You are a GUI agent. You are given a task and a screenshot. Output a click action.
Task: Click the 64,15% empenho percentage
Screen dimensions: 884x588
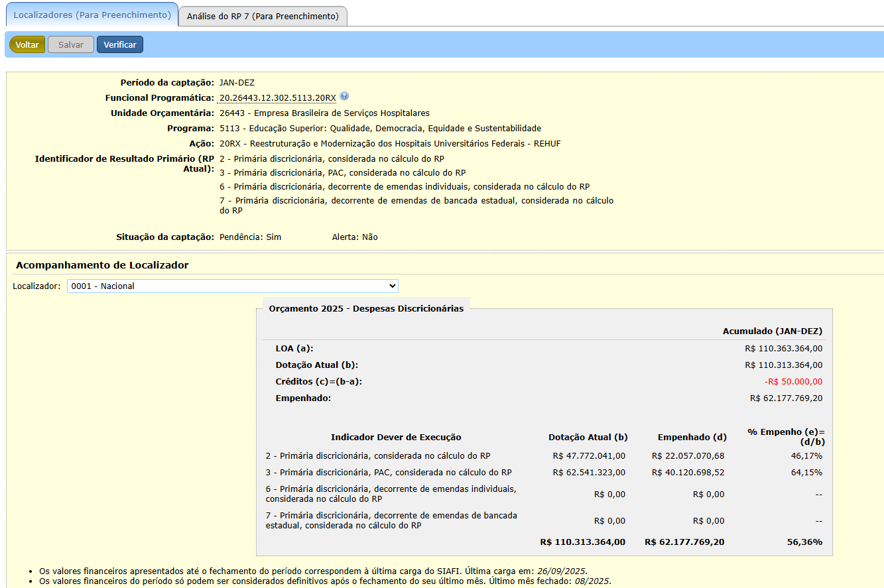pyautogui.click(x=808, y=472)
